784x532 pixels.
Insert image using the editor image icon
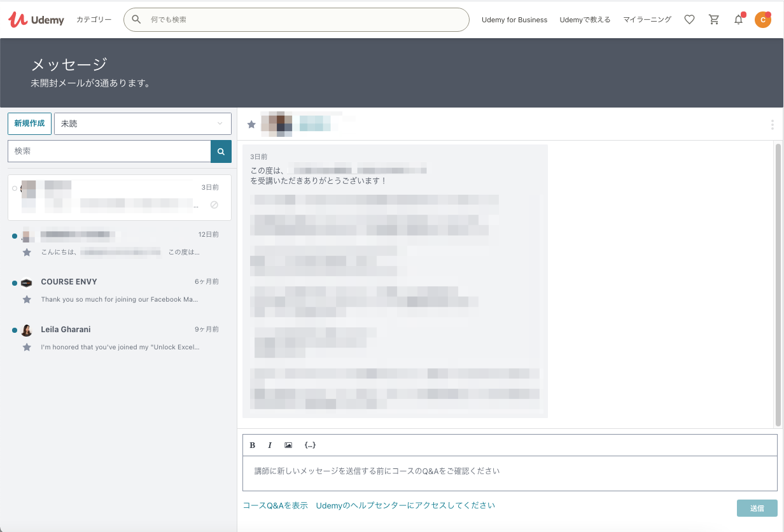pos(288,445)
